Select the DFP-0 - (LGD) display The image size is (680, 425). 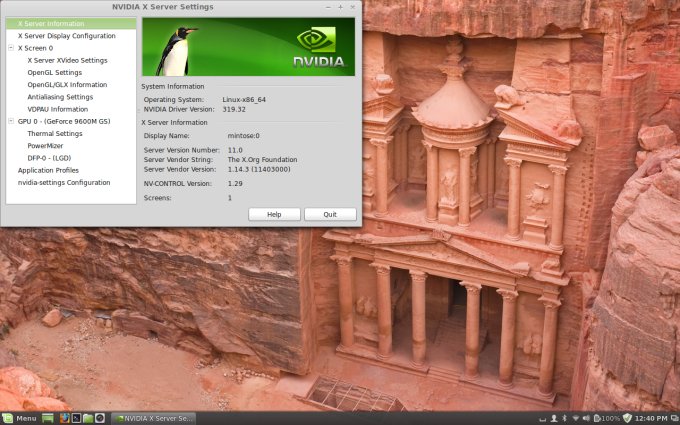49,158
